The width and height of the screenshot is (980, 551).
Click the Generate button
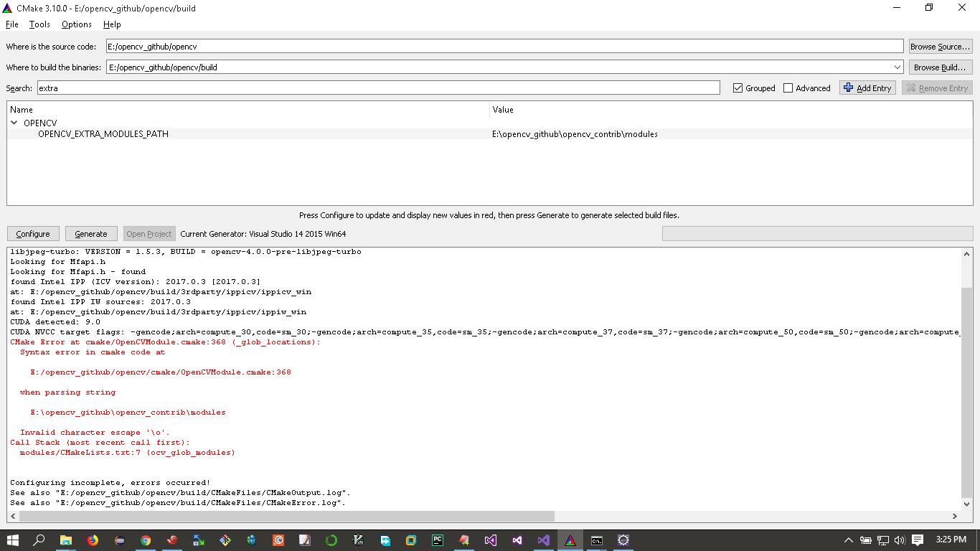(91, 234)
